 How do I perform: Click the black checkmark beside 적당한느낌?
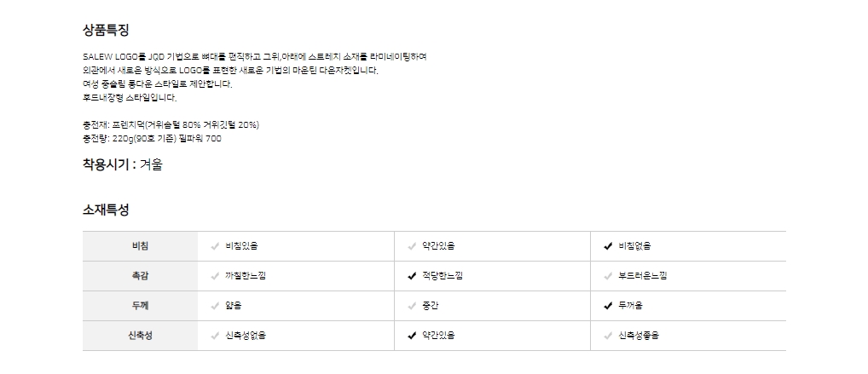pos(412,276)
